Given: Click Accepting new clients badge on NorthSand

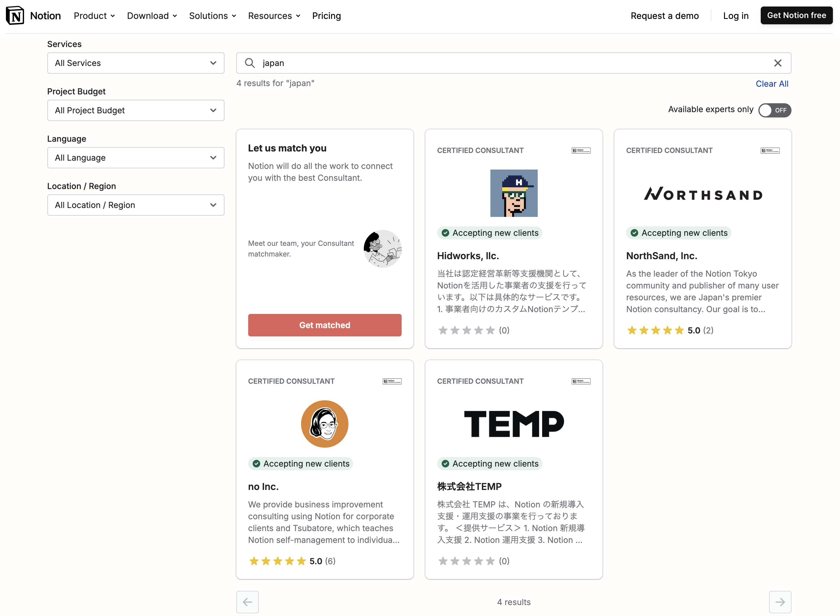Looking at the screenshot, I should point(678,233).
